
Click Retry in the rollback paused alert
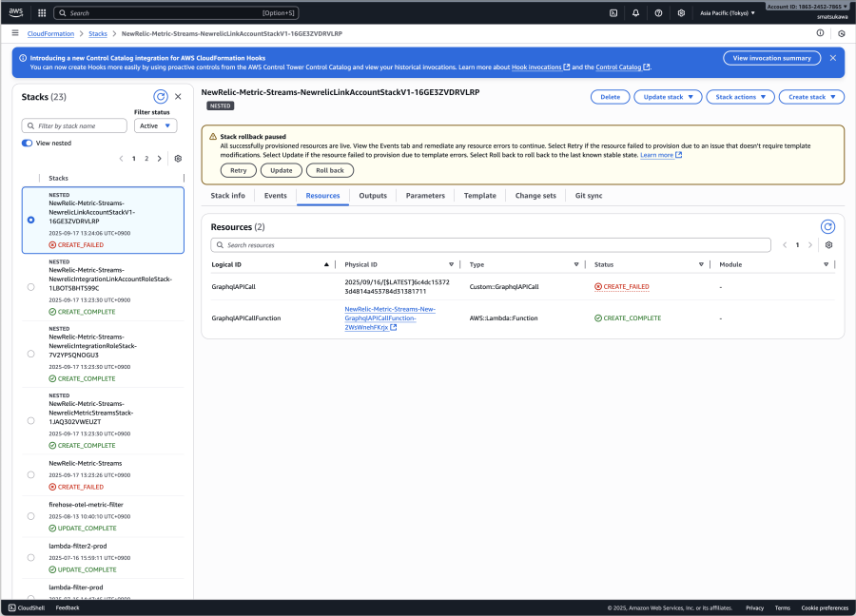tap(239, 171)
